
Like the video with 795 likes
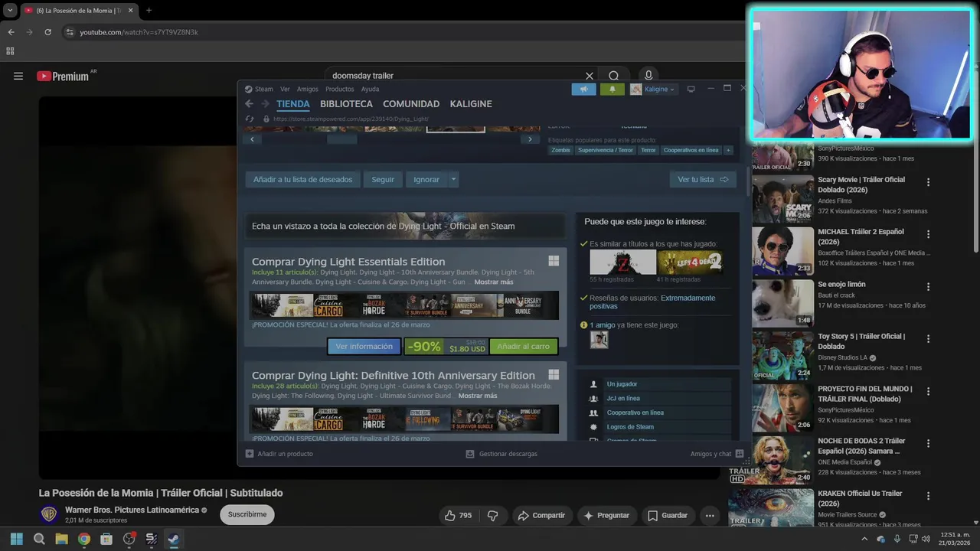[x=459, y=515]
